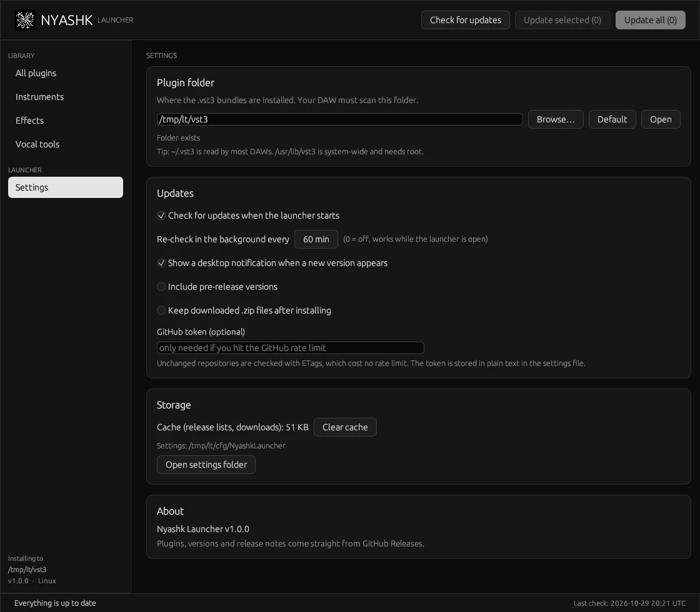
Task: Clear the cache
Action: click(x=345, y=427)
